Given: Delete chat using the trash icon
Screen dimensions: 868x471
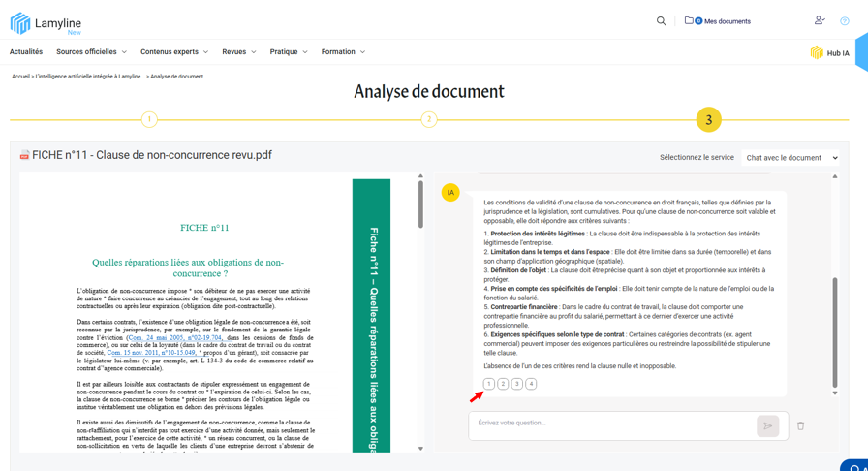Looking at the screenshot, I should 800,425.
